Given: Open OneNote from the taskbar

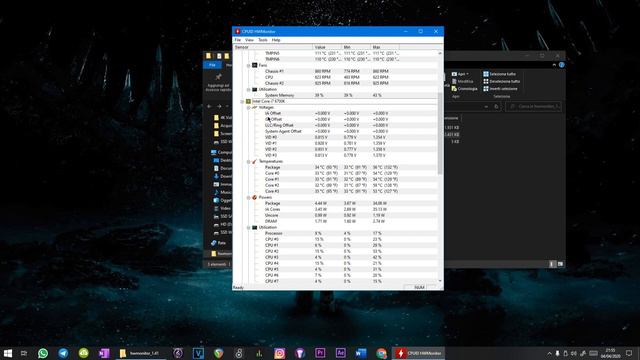Looking at the screenshot, I should [104, 353].
